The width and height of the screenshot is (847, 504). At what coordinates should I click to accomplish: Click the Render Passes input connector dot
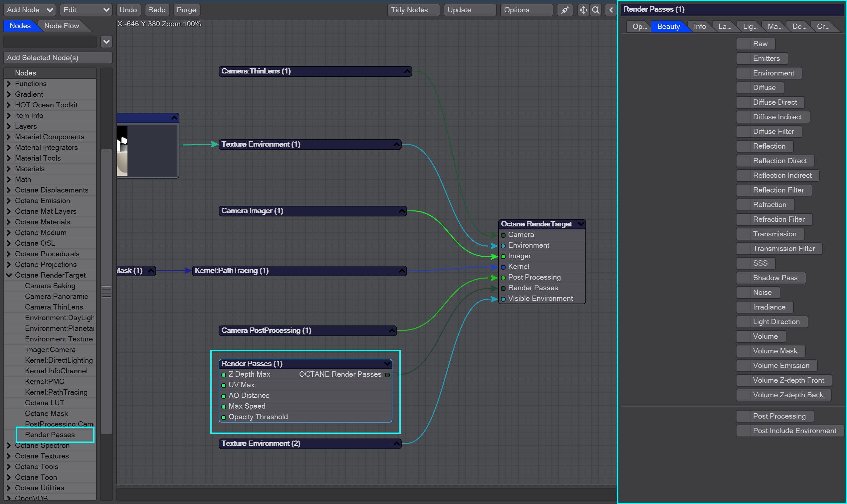503,288
